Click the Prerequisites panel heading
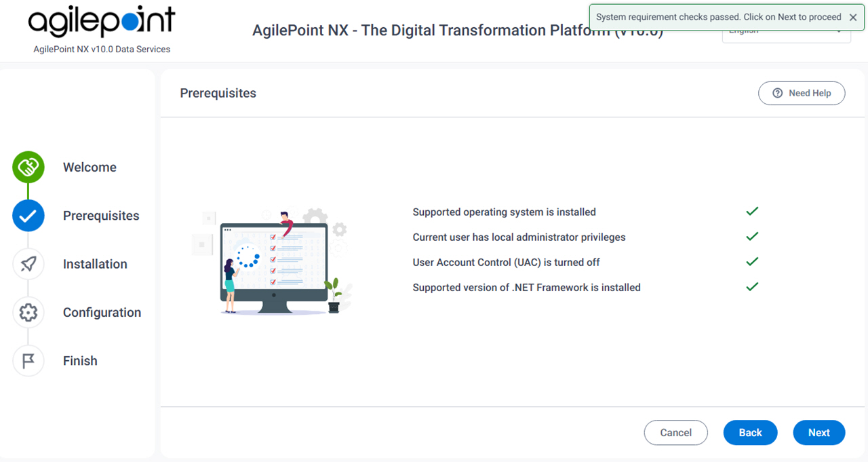Viewport: 868px width, 462px height. (218, 94)
